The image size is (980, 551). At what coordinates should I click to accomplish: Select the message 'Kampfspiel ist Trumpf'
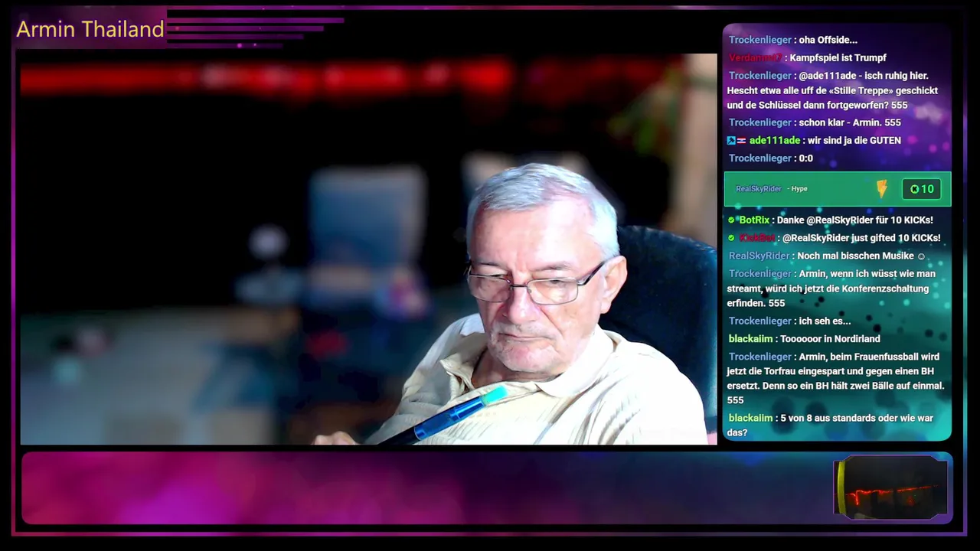coord(838,58)
